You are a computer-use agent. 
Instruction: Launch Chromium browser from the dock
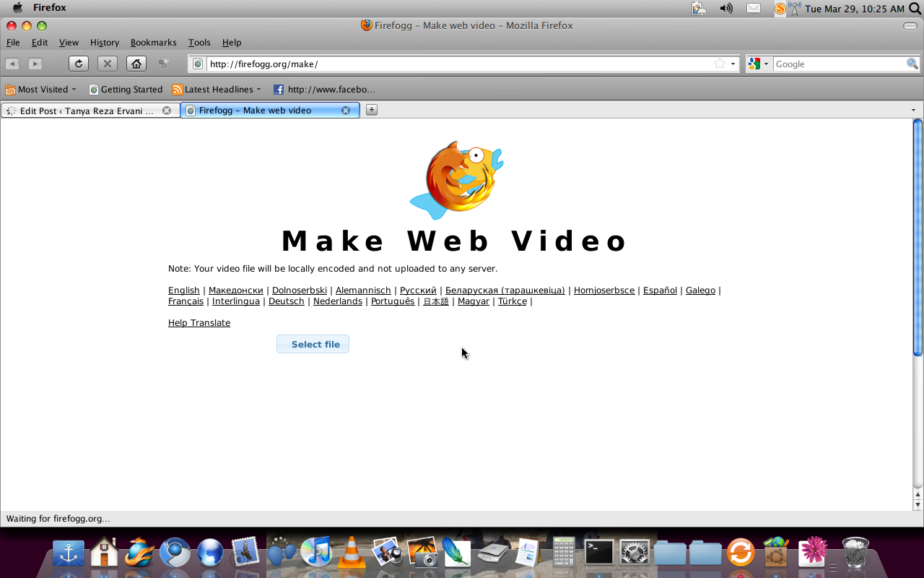click(175, 553)
